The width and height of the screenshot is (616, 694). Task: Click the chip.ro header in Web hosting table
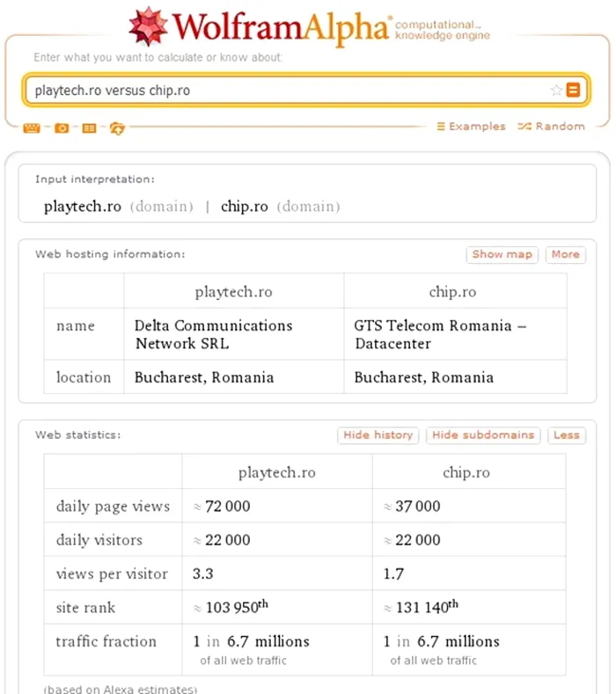452,292
